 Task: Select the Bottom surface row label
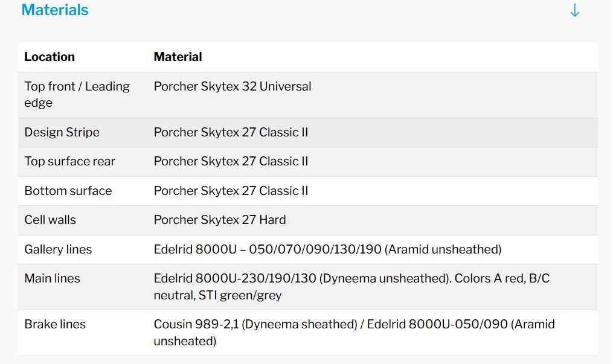(x=68, y=191)
